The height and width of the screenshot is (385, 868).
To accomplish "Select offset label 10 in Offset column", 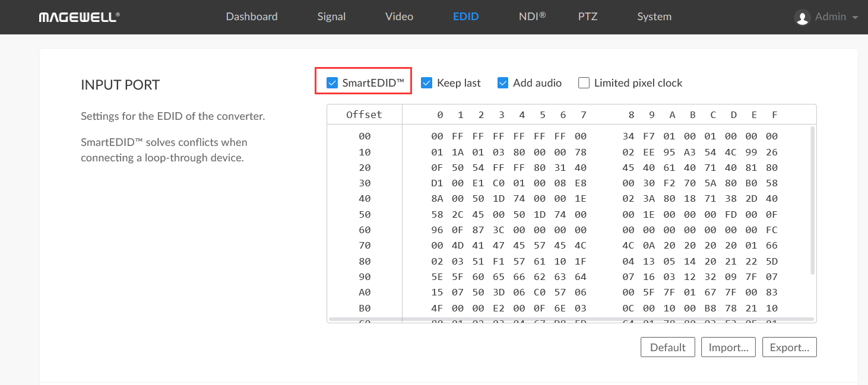I will [365, 152].
